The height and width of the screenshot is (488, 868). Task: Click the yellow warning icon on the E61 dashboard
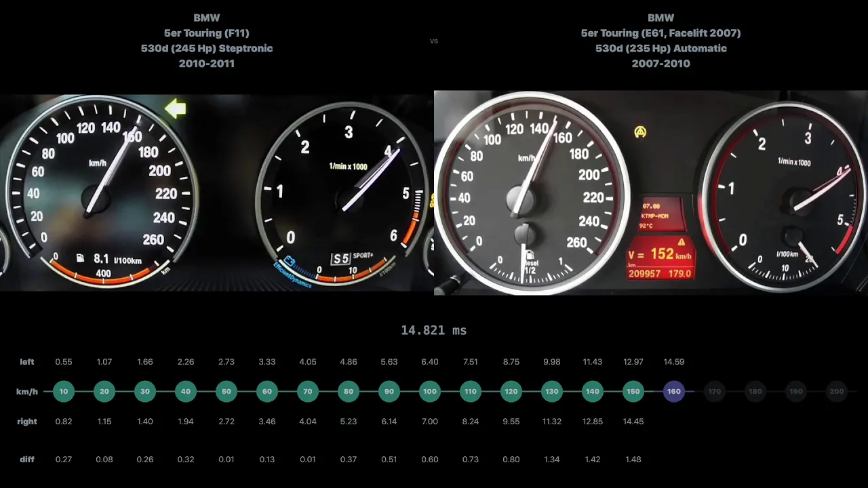pyautogui.click(x=640, y=131)
